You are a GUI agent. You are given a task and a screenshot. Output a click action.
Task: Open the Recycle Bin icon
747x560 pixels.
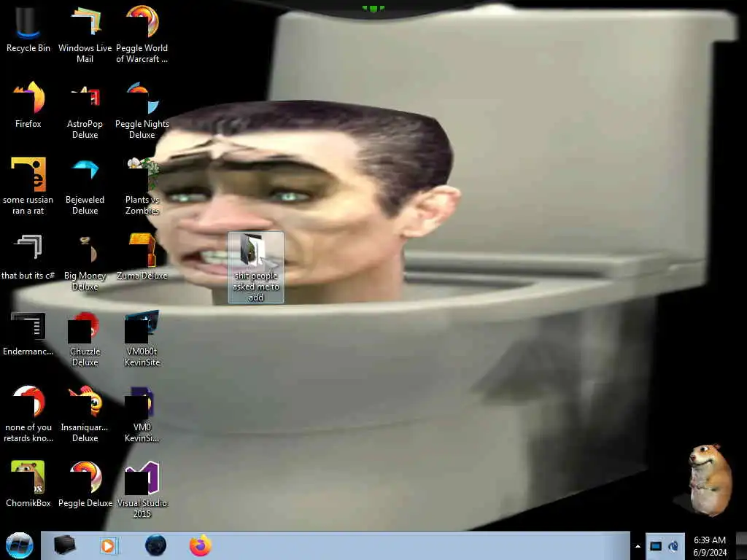28,29
